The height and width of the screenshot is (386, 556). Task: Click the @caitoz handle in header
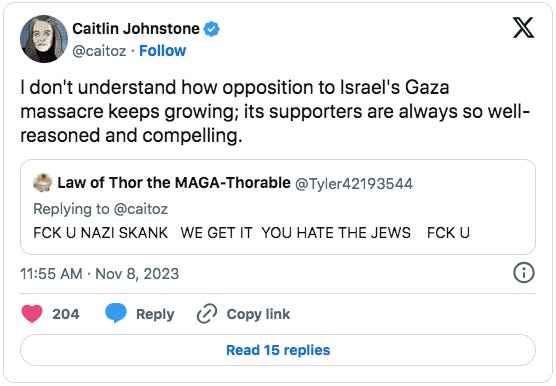click(99, 51)
